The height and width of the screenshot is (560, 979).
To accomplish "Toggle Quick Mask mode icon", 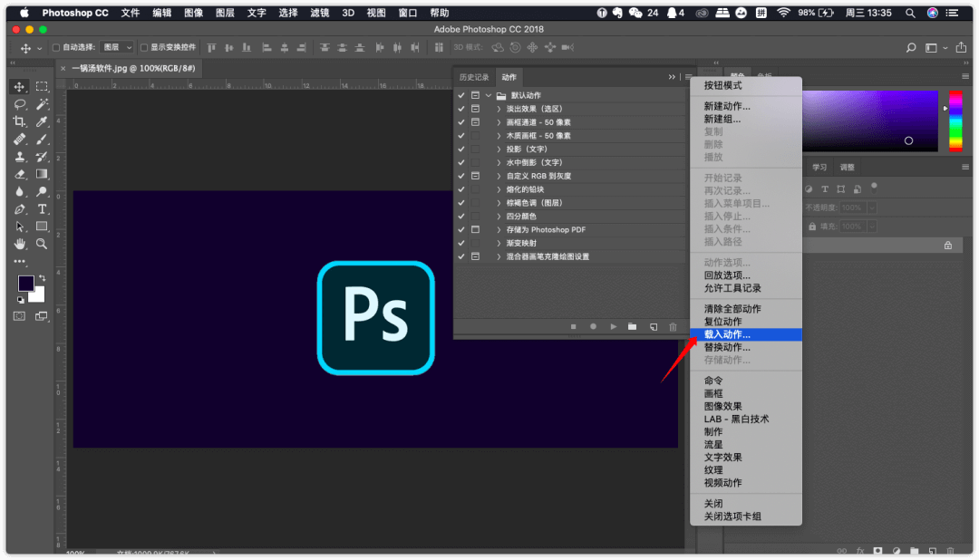I will coord(19,316).
